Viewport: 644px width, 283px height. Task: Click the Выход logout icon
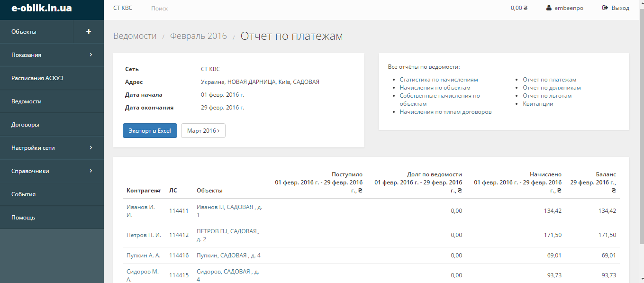[605, 8]
